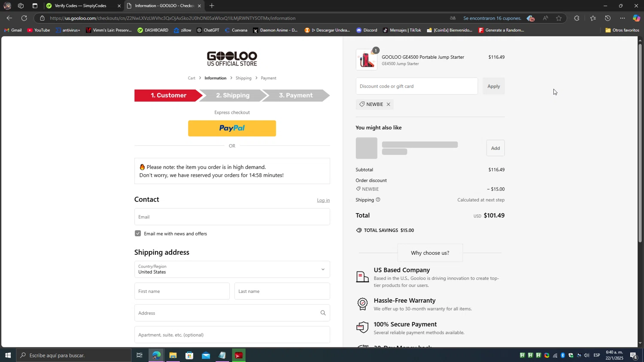This screenshot has width=644, height=362.
Task: Remove the NEWBIE discount code
Action: click(388, 104)
